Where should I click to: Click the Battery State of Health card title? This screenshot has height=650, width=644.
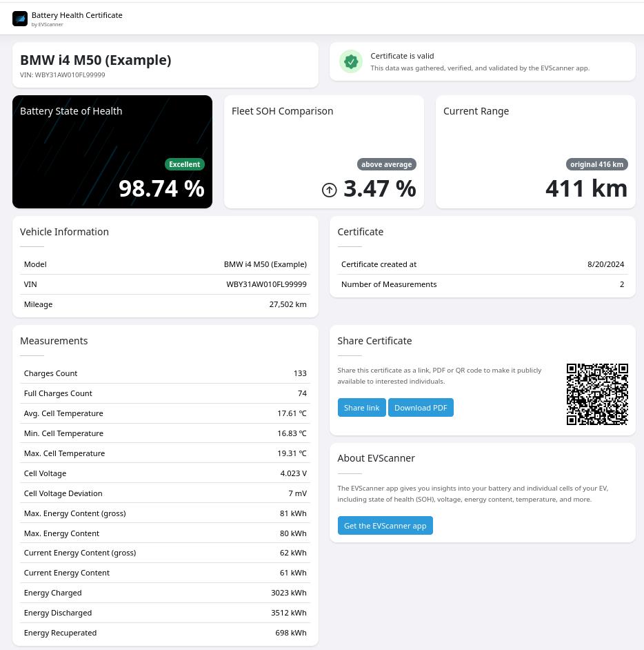click(x=71, y=111)
